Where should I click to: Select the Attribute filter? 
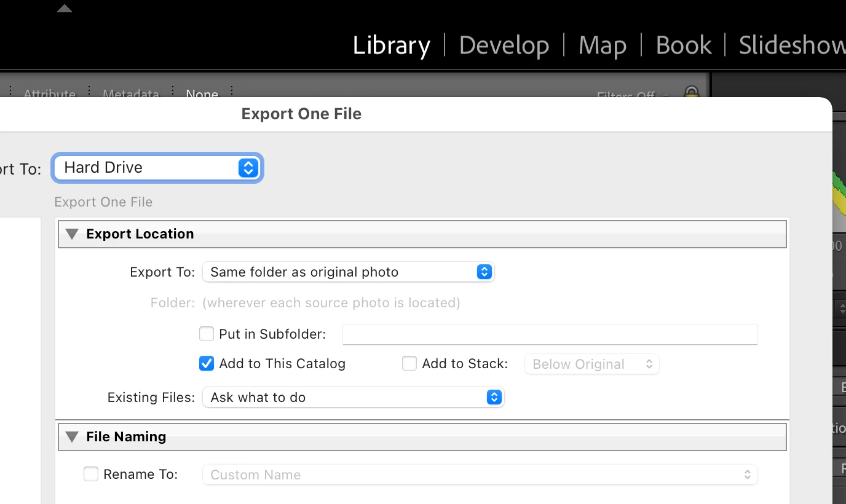click(x=50, y=94)
